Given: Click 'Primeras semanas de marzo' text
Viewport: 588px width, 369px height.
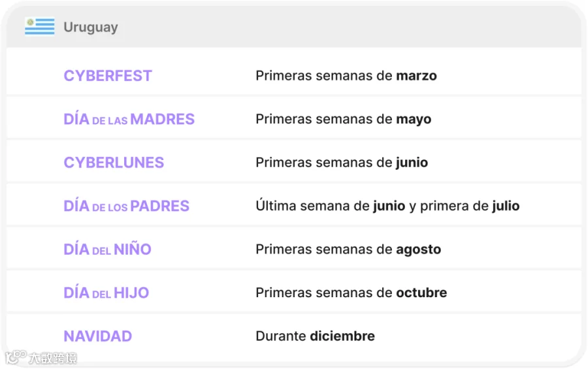Looking at the screenshot, I should point(346,76).
